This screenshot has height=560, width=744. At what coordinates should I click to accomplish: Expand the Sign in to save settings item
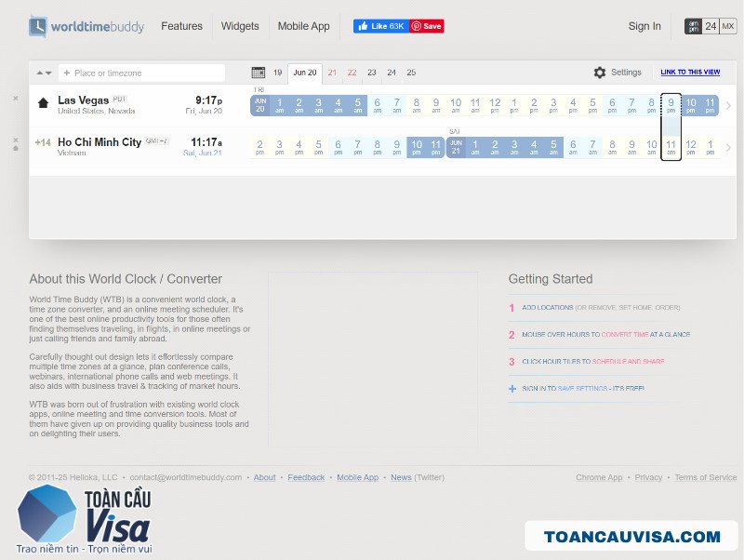coord(577,389)
